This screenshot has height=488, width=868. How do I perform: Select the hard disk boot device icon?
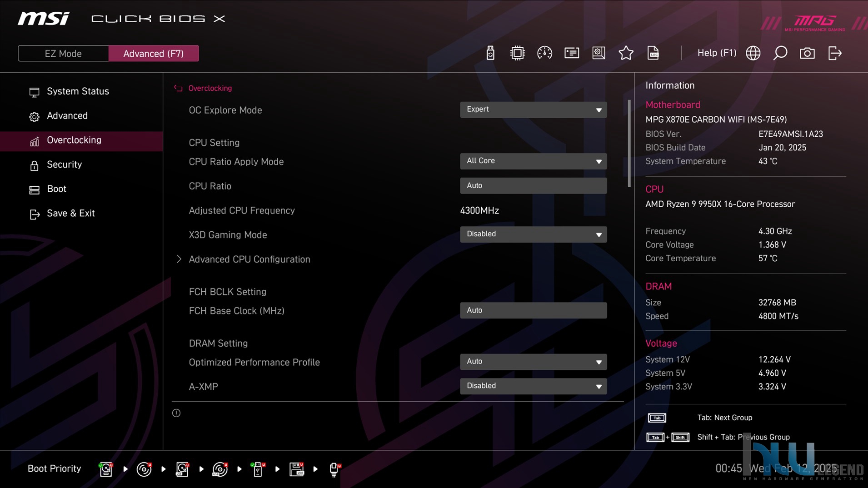point(106,469)
